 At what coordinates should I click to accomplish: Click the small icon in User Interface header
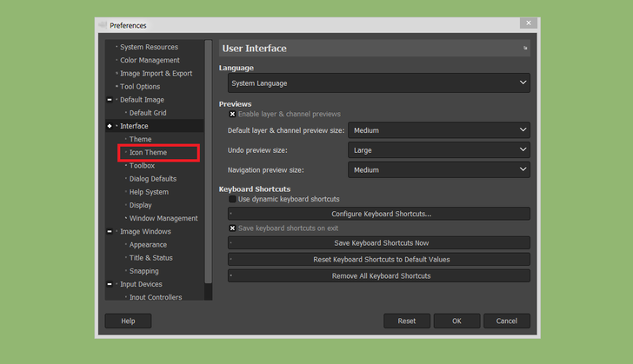coord(525,48)
